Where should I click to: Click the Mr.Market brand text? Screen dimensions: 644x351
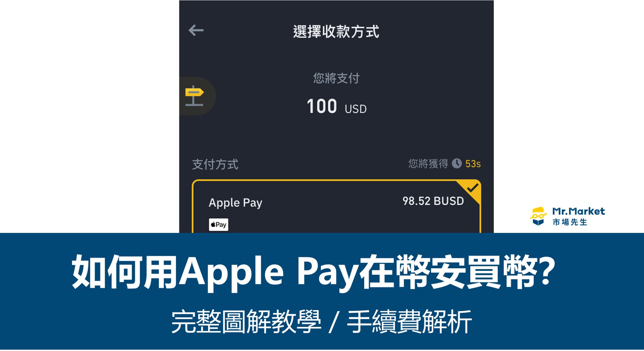[x=578, y=212]
